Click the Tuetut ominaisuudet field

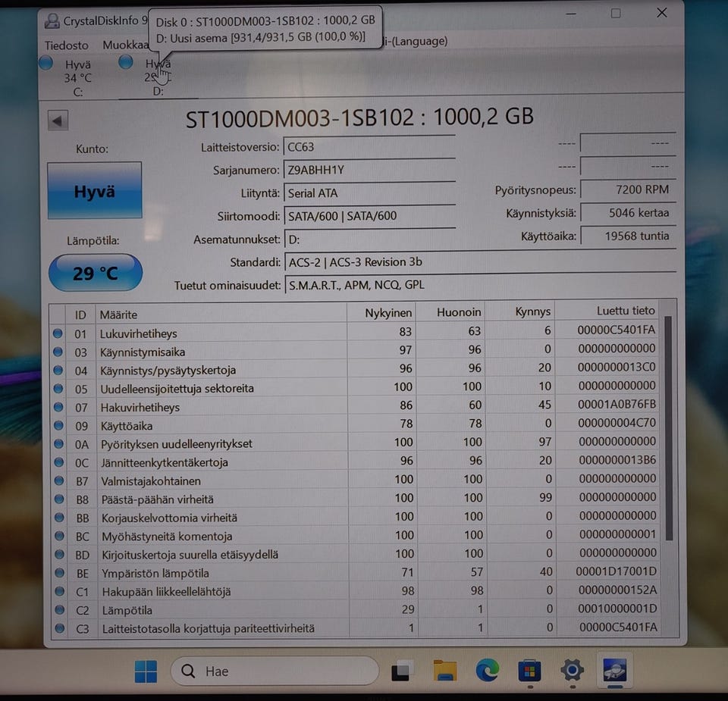(479, 285)
